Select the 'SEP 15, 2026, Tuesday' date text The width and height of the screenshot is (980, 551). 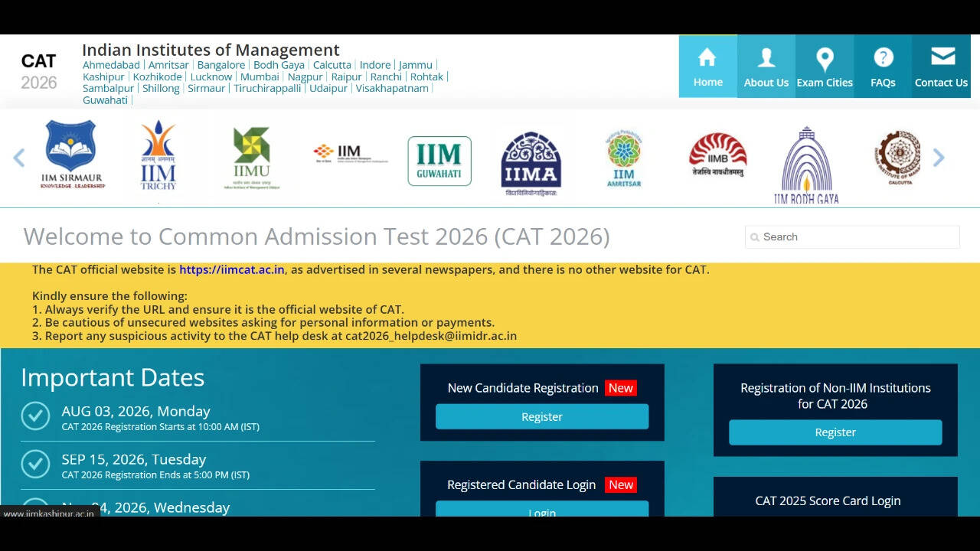coord(134,459)
